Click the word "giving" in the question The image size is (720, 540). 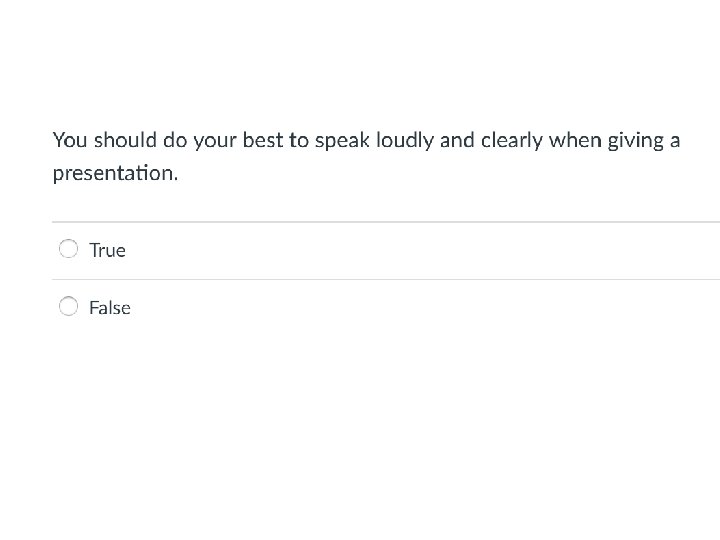(x=635, y=141)
